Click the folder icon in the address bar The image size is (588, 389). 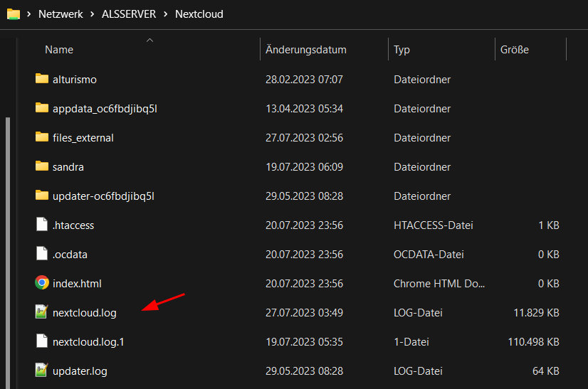[14, 14]
